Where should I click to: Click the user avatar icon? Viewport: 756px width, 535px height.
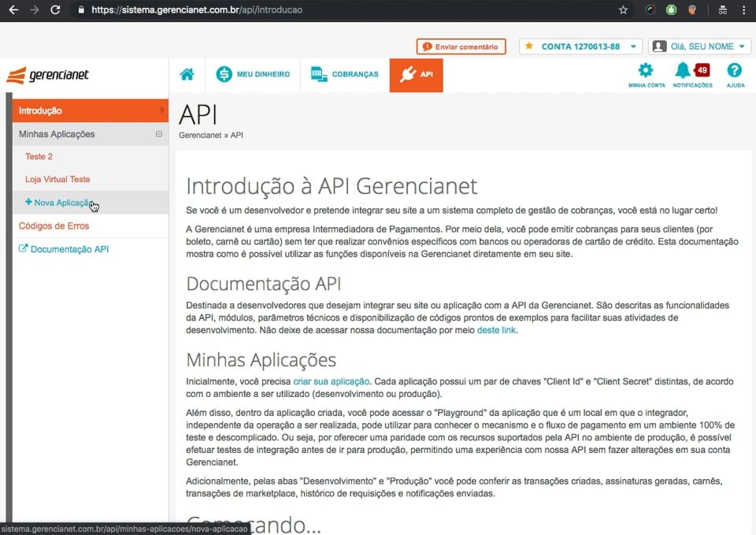[659, 46]
